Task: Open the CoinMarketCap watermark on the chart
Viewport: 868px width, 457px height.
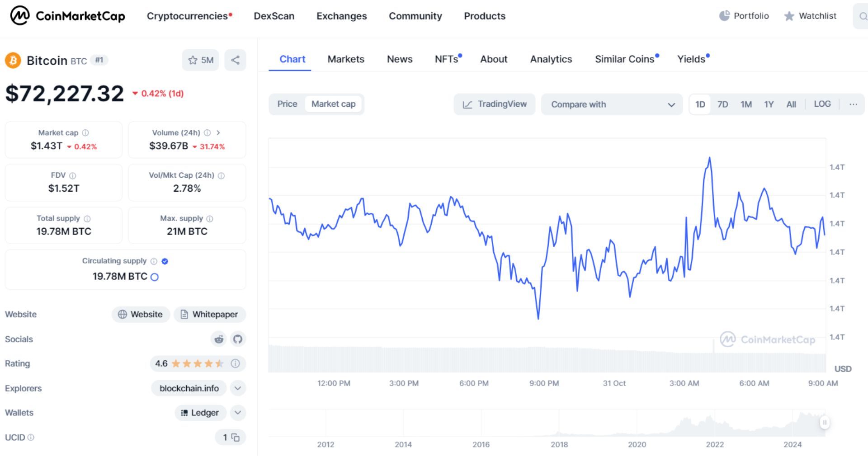Action: 767,339
